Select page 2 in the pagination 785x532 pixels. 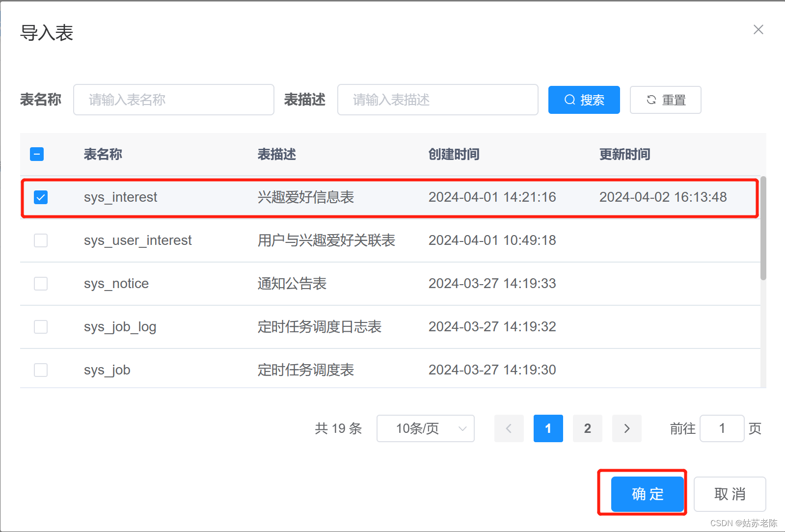588,428
